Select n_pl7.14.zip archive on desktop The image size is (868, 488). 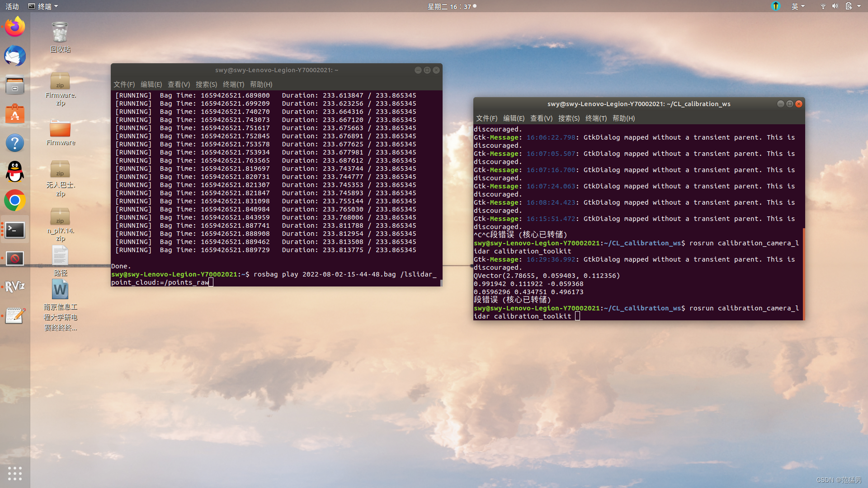pos(60,225)
